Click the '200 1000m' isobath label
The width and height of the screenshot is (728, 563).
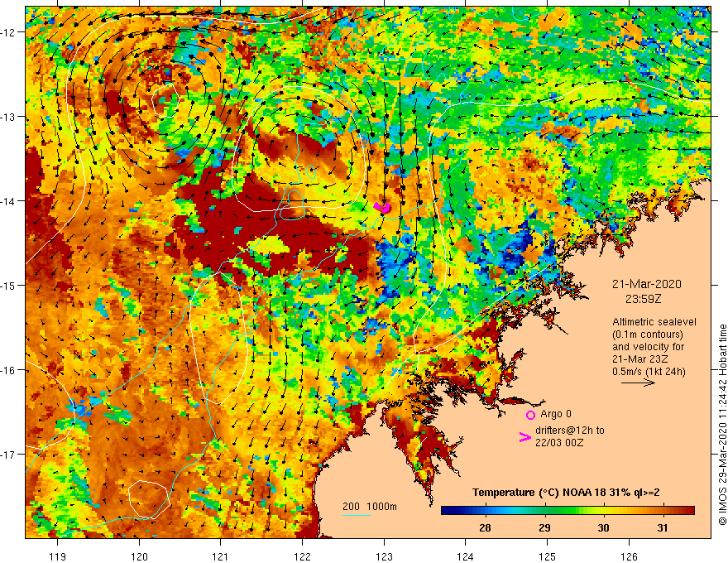click(x=370, y=507)
